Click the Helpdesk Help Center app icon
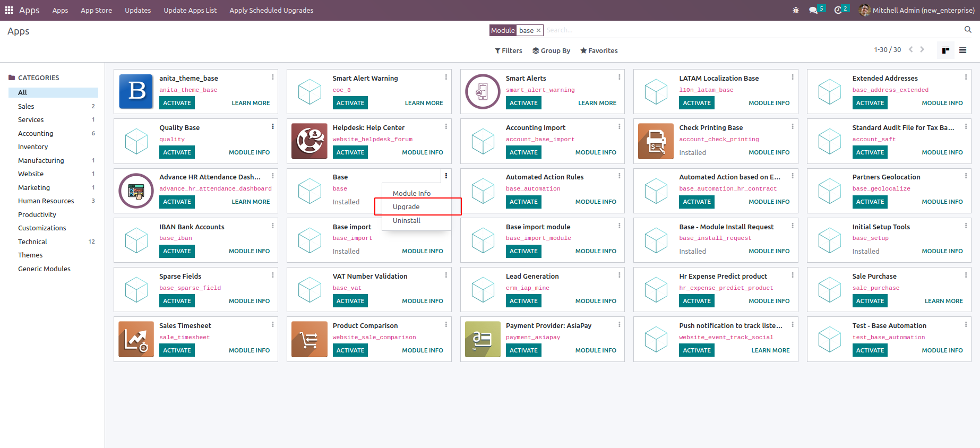Image resolution: width=980 pixels, height=448 pixels. tap(310, 141)
